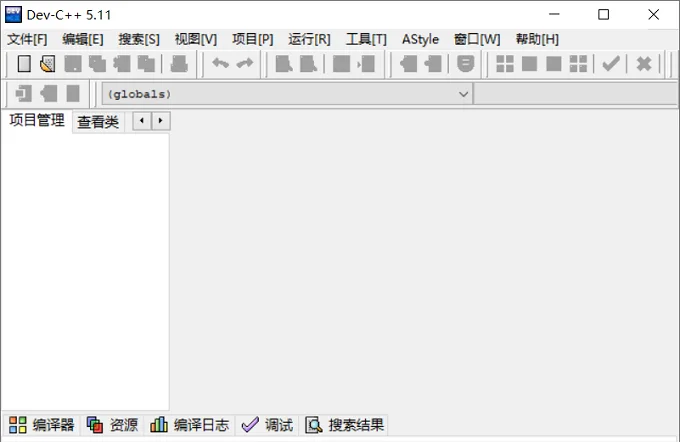680x442 pixels.
Task: Click the Goto function icon
Action: tap(341, 64)
